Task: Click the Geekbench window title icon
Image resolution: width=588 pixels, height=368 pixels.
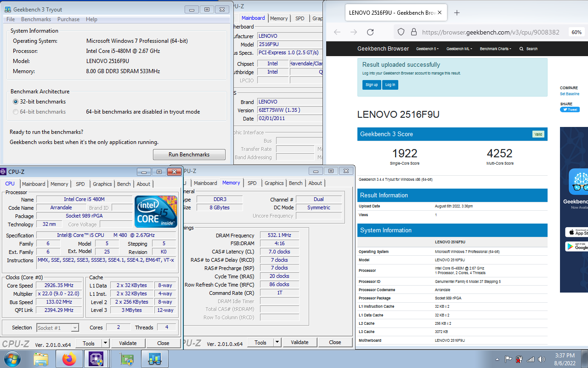Action: click(8, 9)
